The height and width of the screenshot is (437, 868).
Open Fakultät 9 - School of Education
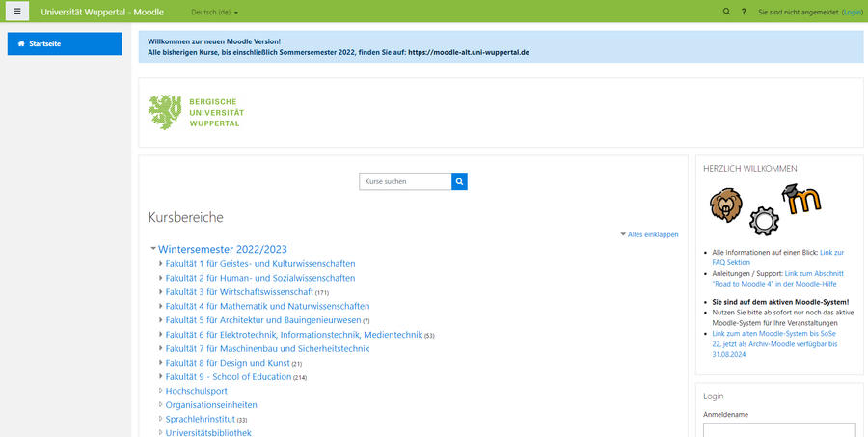(x=229, y=377)
